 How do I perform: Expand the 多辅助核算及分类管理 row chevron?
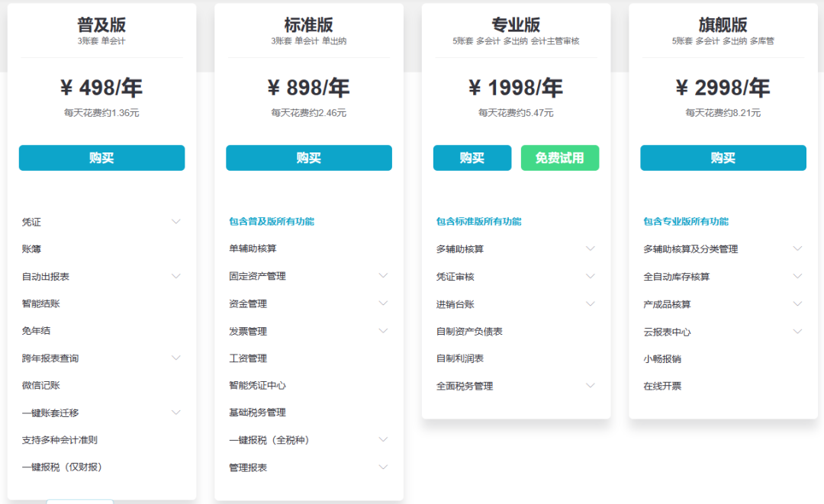click(797, 249)
